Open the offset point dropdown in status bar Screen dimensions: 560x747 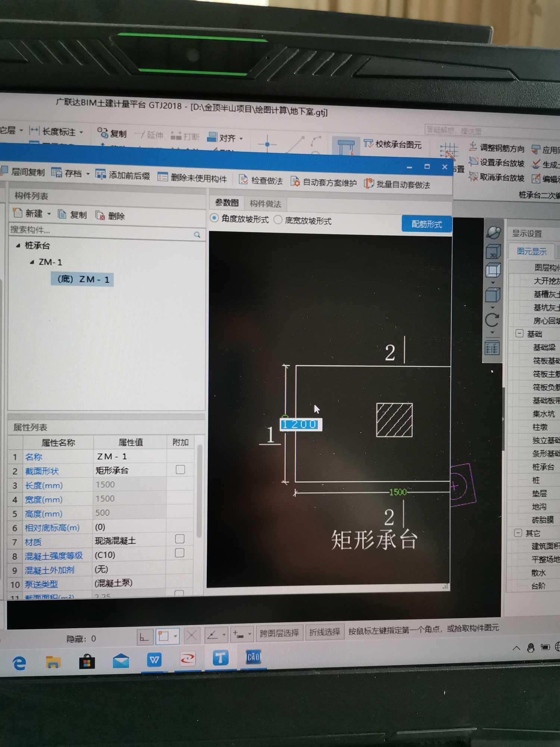point(249,634)
